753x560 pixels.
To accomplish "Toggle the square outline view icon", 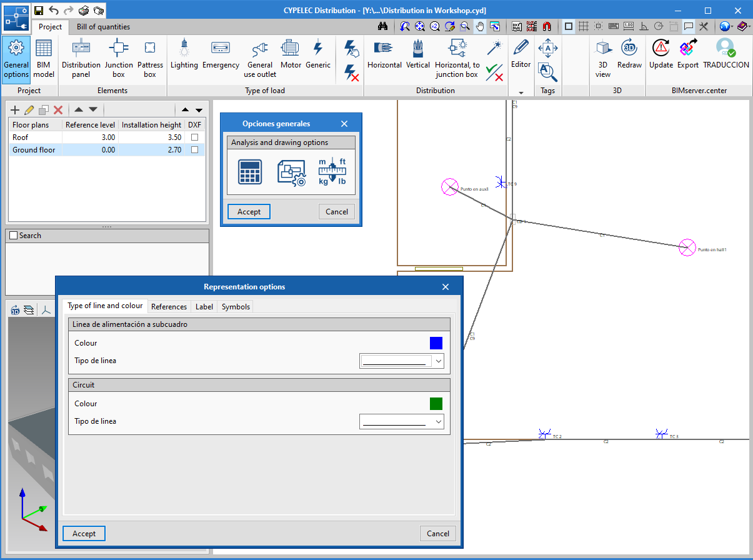I will (x=569, y=26).
